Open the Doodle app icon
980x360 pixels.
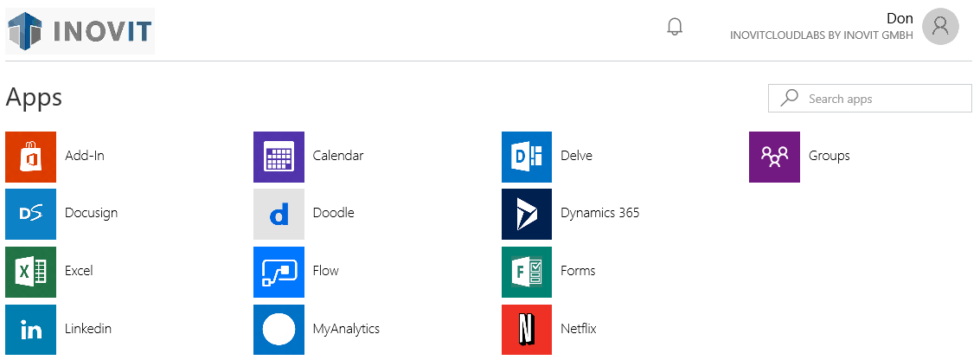pyautogui.click(x=279, y=215)
